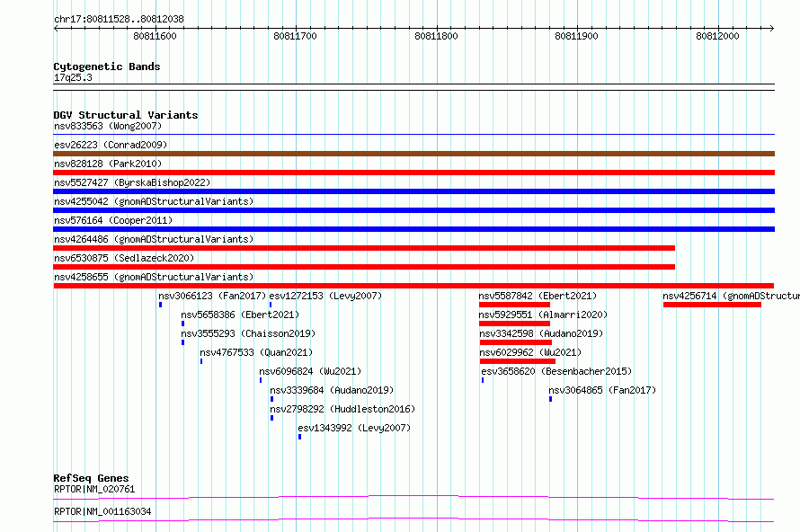Click nsv5658386 (Ebert2021) label

coord(240,315)
